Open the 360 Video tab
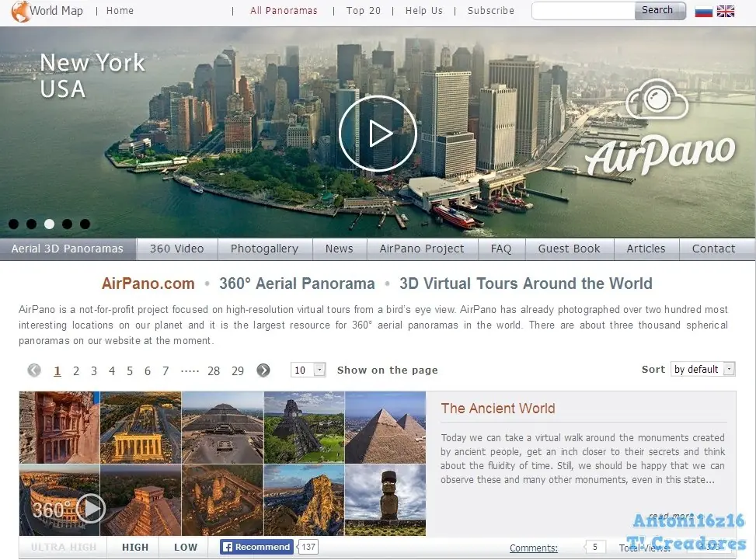Image resolution: width=756 pixels, height=560 pixels. [x=177, y=249]
